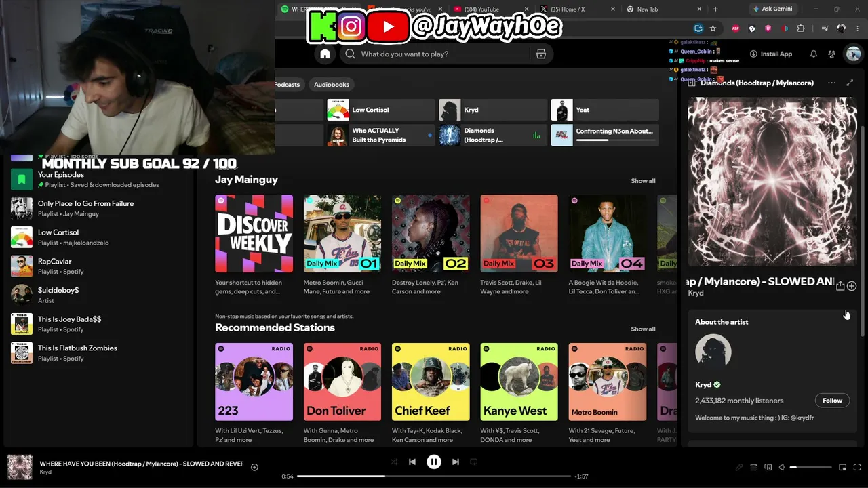This screenshot has width=868, height=488.
Task: Open Browse icon in the search bar
Action: 541,54
